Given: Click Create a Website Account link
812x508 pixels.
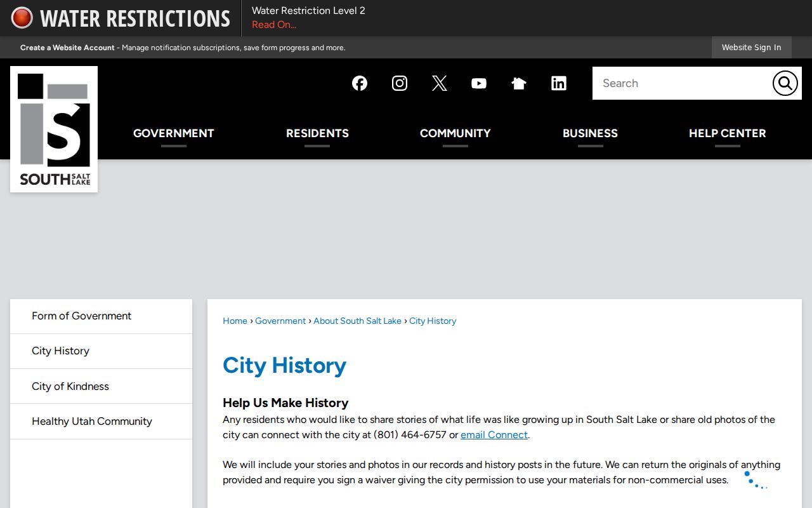Looking at the screenshot, I should 67,48.
